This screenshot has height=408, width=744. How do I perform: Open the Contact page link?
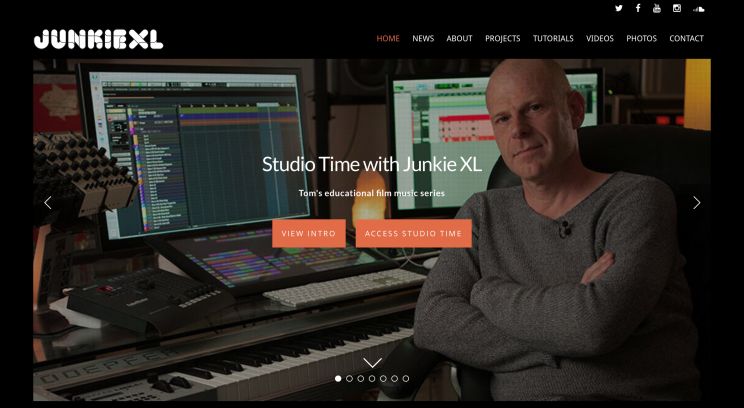pyautogui.click(x=687, y=38)
